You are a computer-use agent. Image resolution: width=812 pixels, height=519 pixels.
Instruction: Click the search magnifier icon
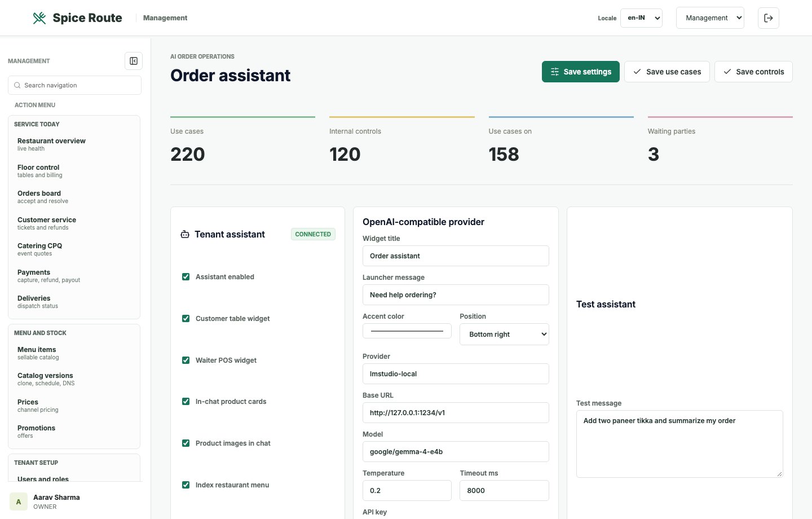pos(17,85)
